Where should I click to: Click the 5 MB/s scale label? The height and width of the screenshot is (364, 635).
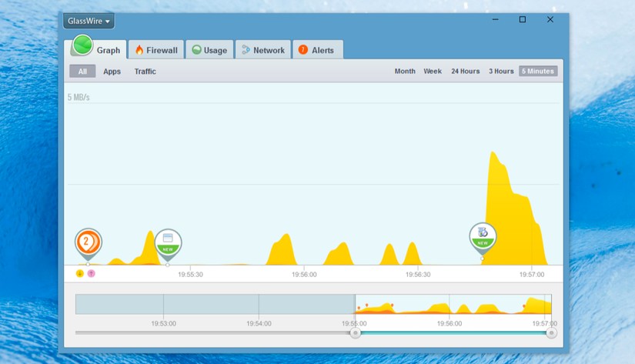tap(79, 97)
